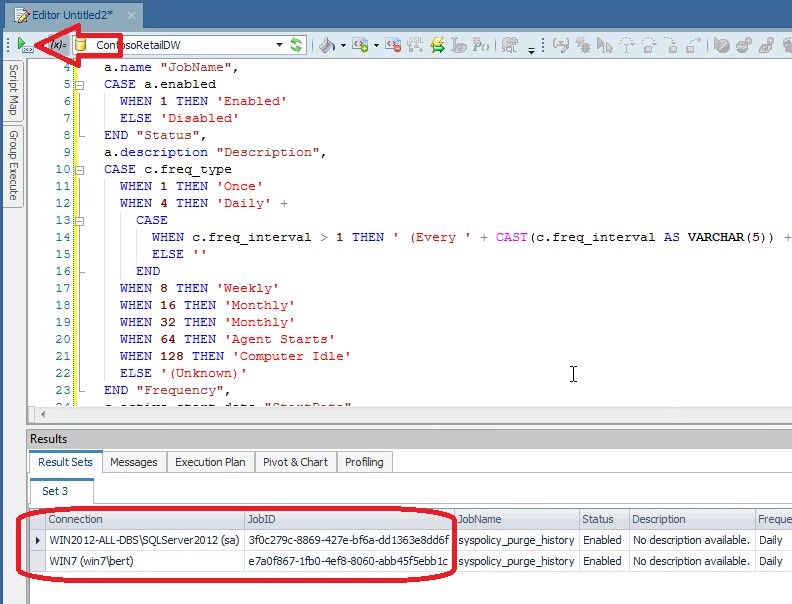Select the JobID cell starting e7a0f867
Image resolution: width=792 pixels, height=604 pixels.
[x=349, y=561]
